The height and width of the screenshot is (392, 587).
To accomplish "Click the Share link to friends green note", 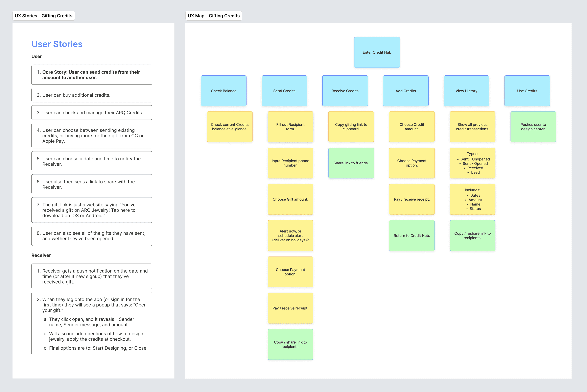I will tap(351, 163).
